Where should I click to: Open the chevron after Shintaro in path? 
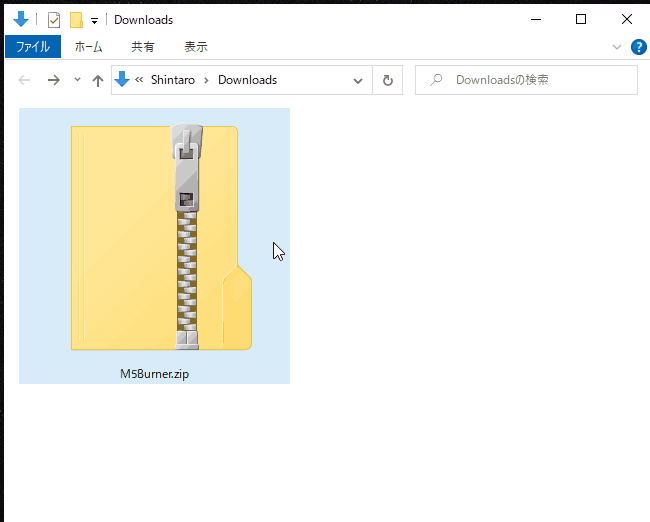click(206, 80)
